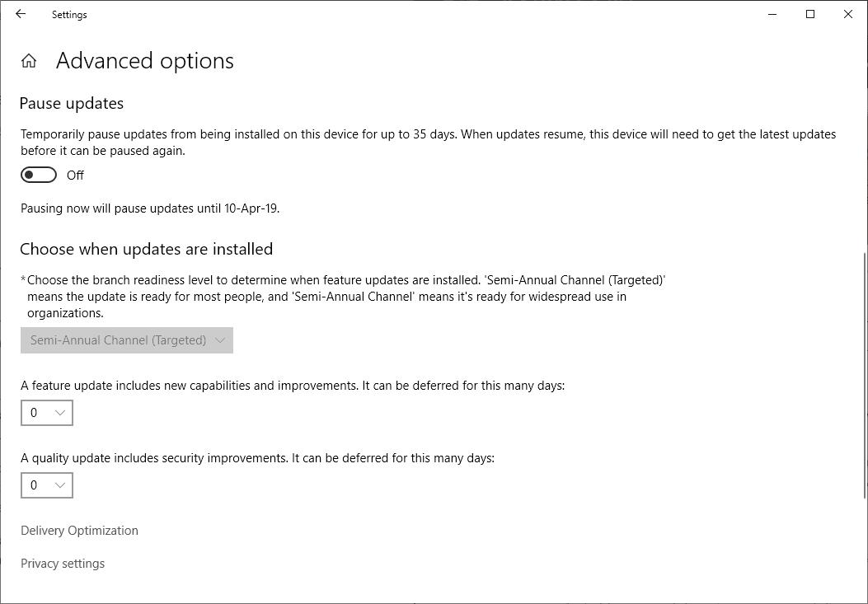
Task: Open the Privacy settings link
Action: (x=63, y=564)
